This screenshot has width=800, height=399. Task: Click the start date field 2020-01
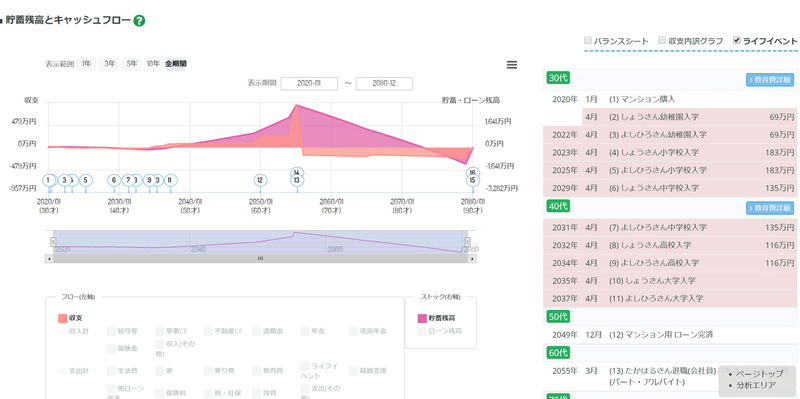[x=309, y=84]
